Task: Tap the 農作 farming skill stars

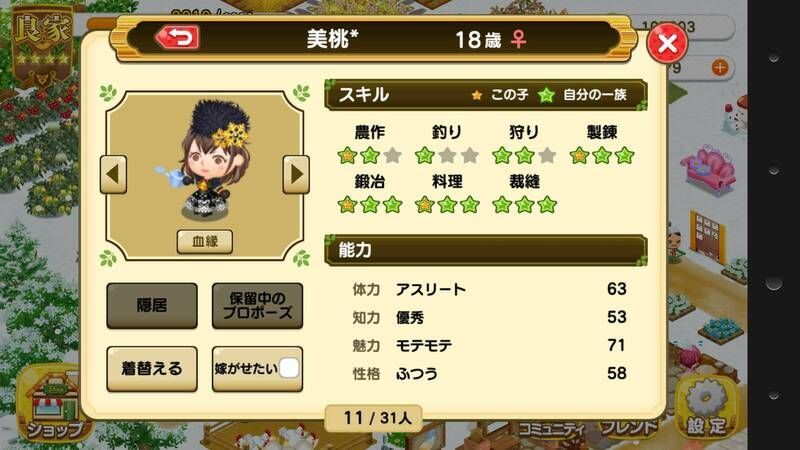Action: (369, 155)
